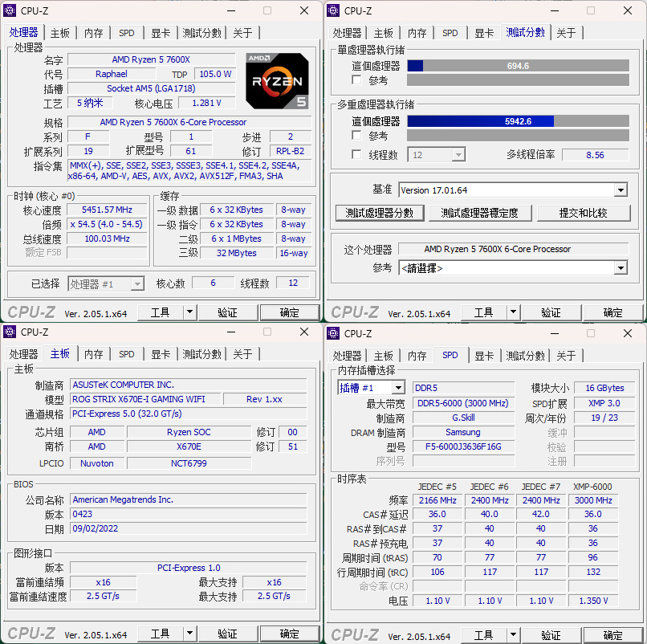The height and width of the screenshot is (644, 647).
Task: Click 验证 button in SPD window
Action: [x=551, y=635]
